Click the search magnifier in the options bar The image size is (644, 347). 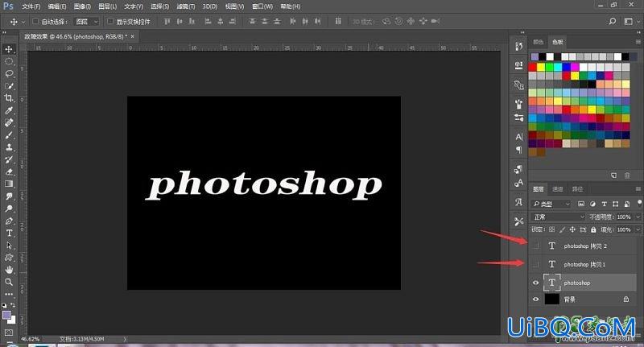tap(613, 22)
